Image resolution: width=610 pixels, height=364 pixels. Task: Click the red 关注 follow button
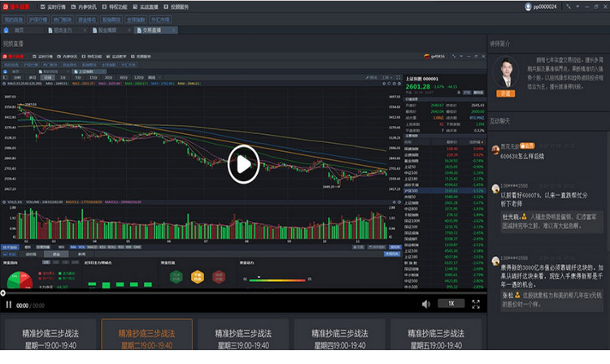(x=508, y=93)
